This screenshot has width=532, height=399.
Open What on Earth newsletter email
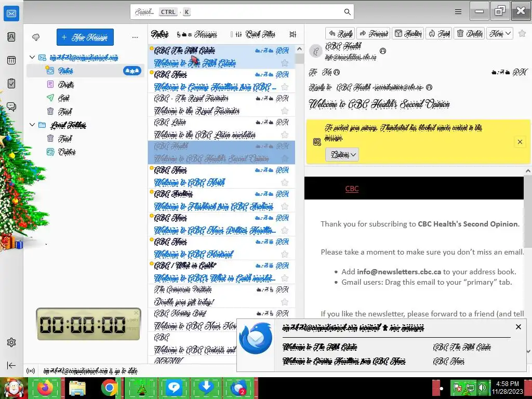[221, 272]
